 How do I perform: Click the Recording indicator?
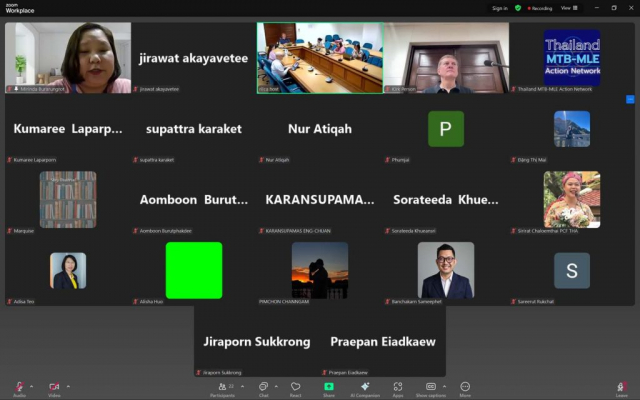[x=538, y=8]
